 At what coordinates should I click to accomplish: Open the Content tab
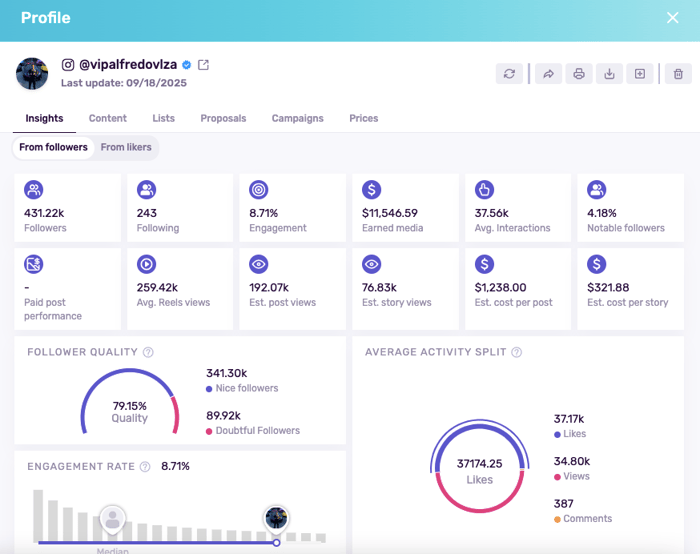107,118
